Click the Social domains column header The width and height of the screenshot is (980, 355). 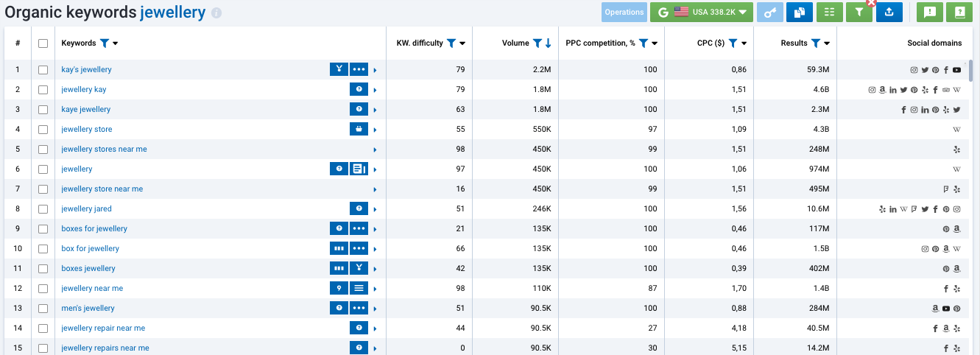(x=934, y=43)
